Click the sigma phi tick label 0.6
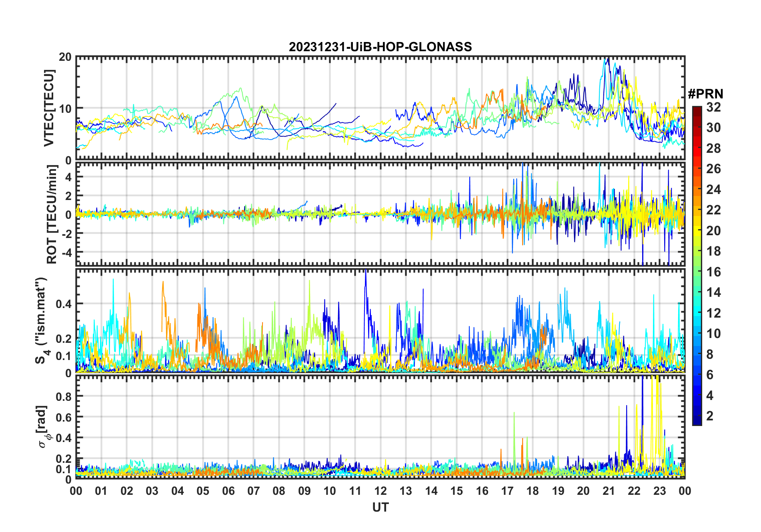Viewport: 761px width, 532px height. click(63, 417)
